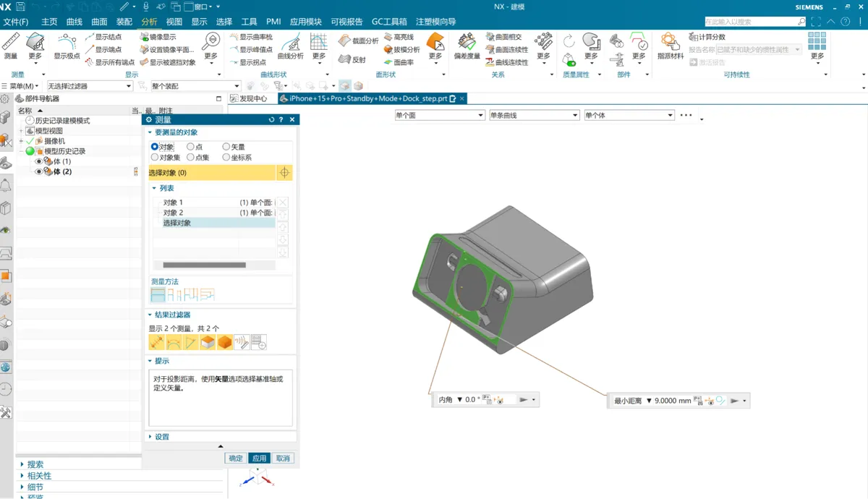Switch to the 曲面 ribbon tab
Screen dimensions: 868x499
click(x=99, y=22)
